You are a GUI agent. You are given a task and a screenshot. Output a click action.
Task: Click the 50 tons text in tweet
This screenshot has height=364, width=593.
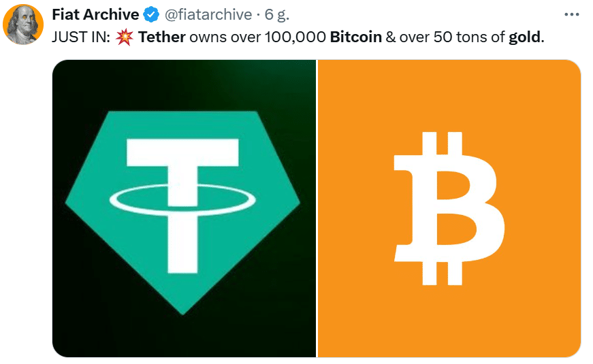point(462,37)
